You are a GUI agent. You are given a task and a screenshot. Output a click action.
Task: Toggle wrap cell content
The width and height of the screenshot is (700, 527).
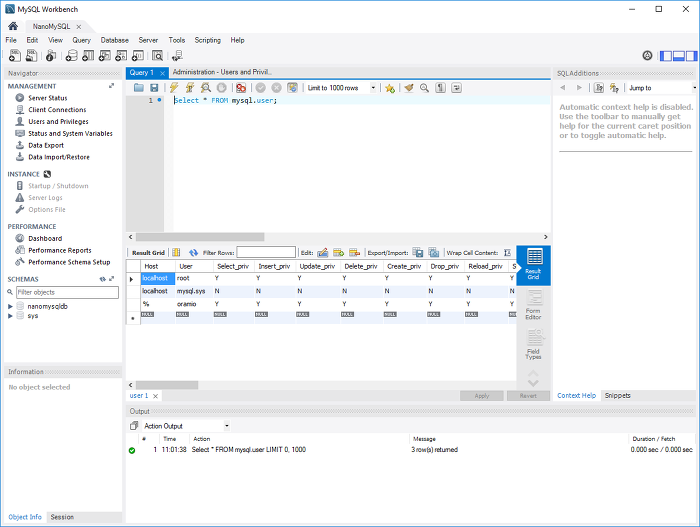coord(507,253)
